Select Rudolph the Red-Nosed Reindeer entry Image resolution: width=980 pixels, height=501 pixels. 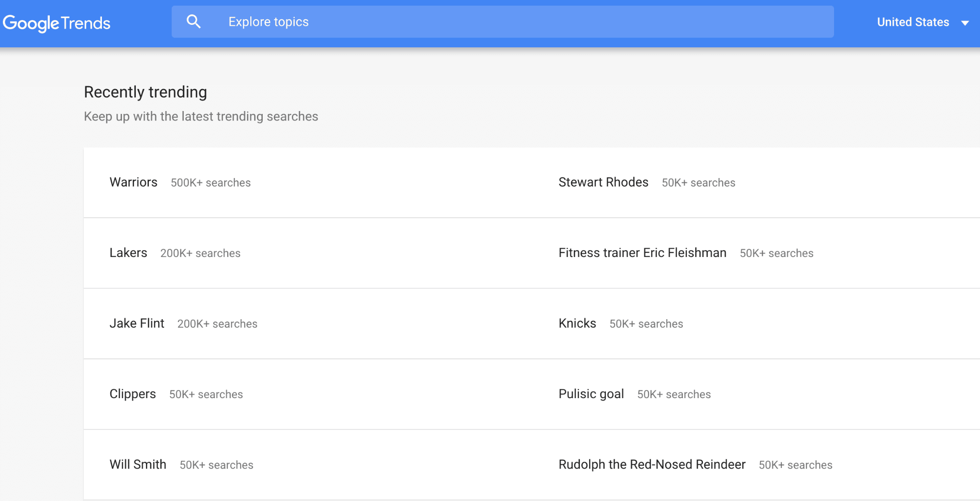pyautogui.click(x=652, y=465)
